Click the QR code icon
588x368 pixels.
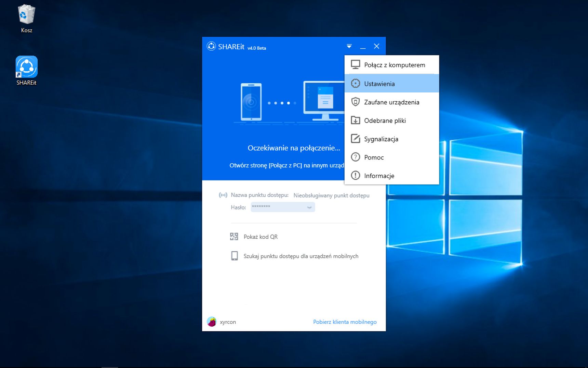click(234, 237)
